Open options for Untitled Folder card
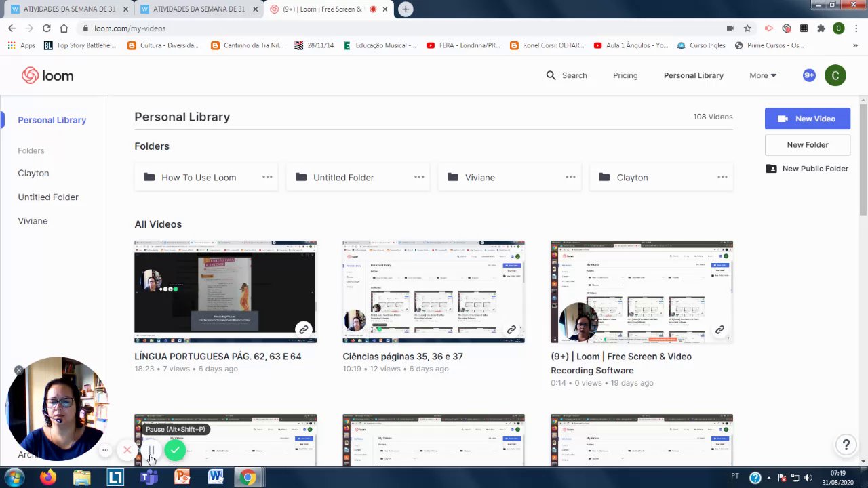 click(x=419, y=177)
